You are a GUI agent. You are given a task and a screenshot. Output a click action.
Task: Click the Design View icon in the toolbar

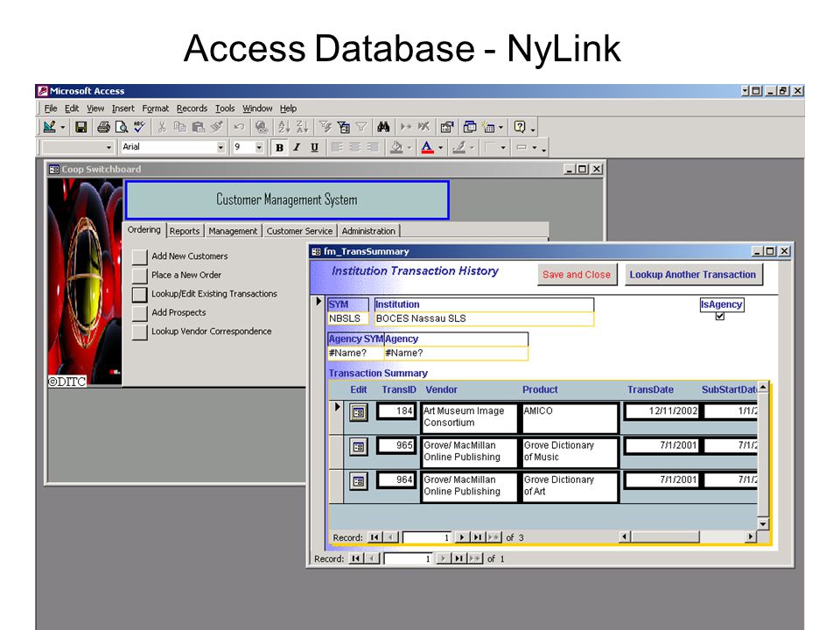coord(49,127)
